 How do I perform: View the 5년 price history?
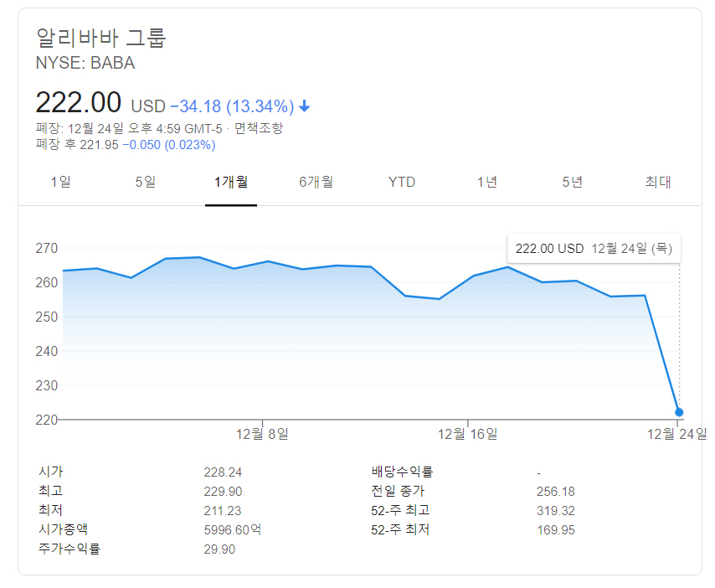click(x=572, y=182)
